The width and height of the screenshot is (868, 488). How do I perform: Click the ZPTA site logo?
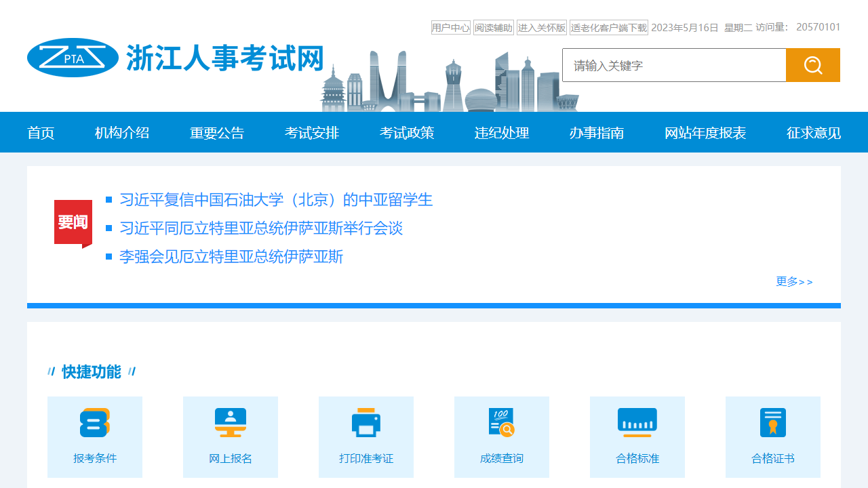73,58
